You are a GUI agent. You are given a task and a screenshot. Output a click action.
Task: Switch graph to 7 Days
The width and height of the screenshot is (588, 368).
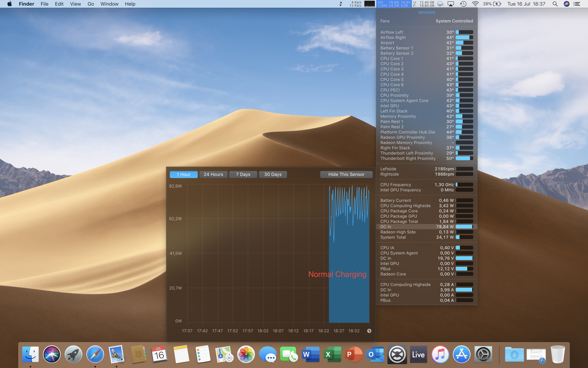[x=243, y=175]
